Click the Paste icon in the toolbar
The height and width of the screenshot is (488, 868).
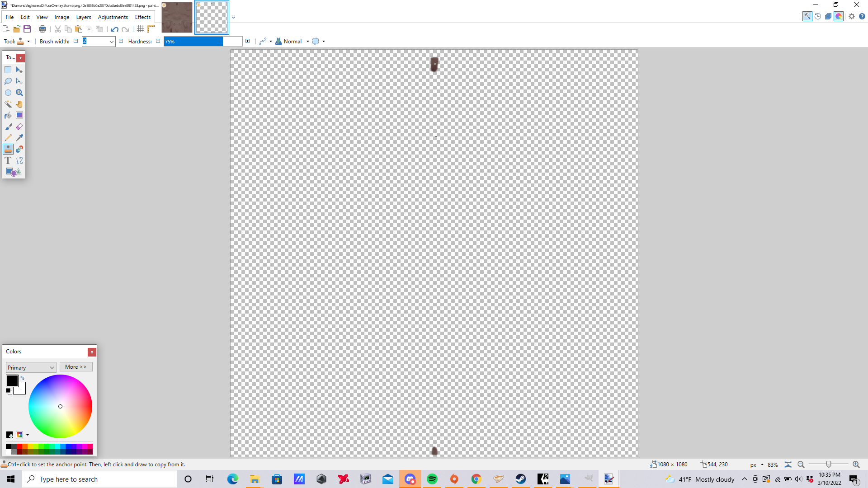click(x=79, y=29)
